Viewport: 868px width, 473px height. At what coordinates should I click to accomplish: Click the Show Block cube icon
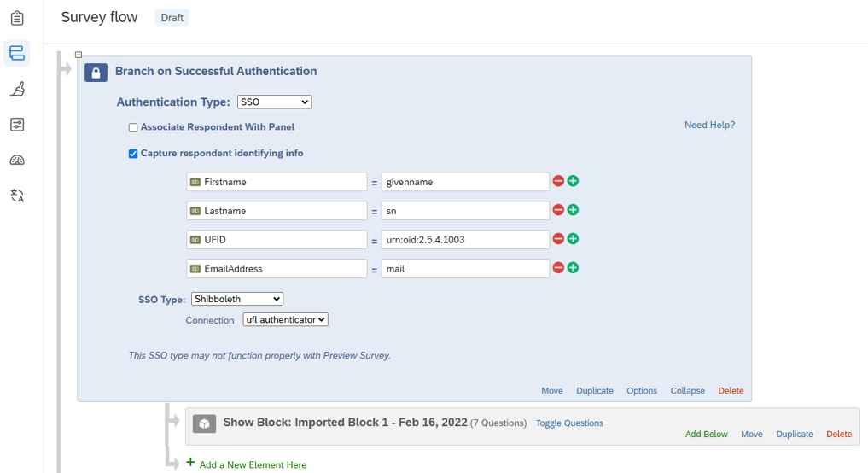[204, 423]
